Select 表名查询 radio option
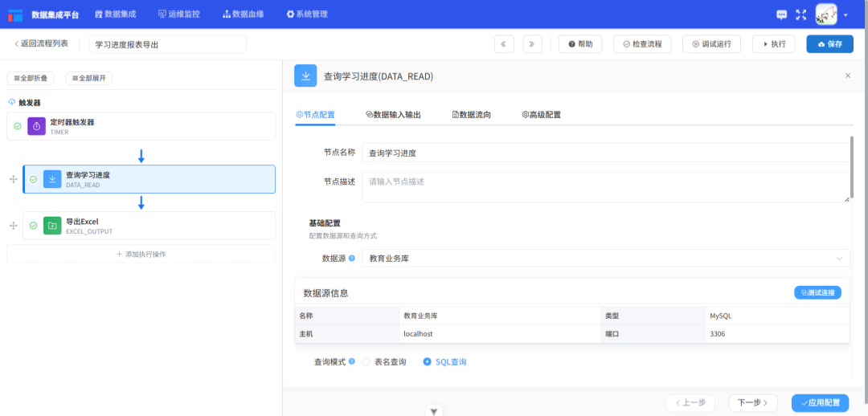This screenshot has height=416, width=868. [384, 361]
